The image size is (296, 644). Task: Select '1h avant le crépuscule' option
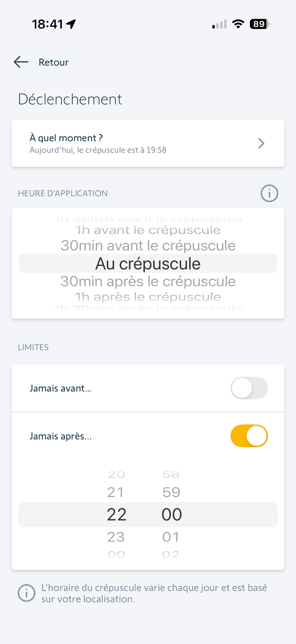148,230
